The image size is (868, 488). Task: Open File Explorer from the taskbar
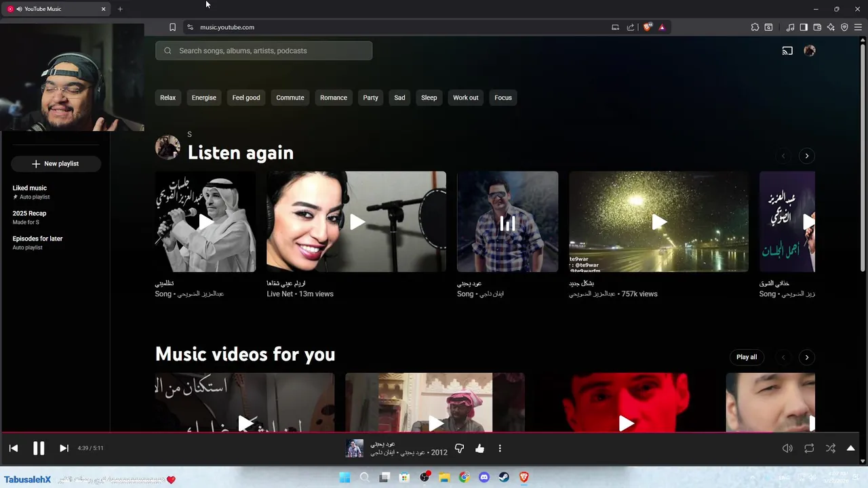click(444, 477)
